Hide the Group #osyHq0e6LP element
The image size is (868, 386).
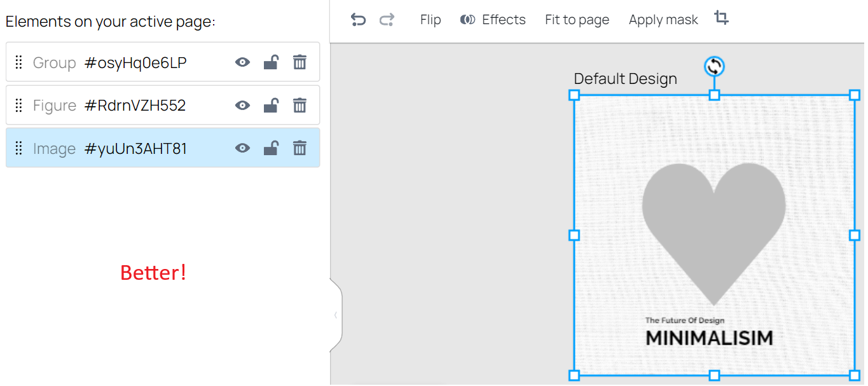[242, 62]
